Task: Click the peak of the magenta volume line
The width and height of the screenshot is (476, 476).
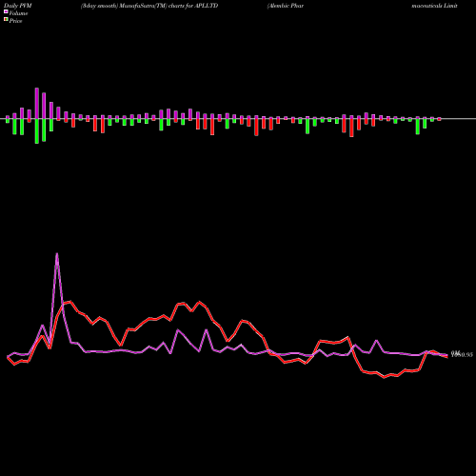Action: (x=57, y=254)
